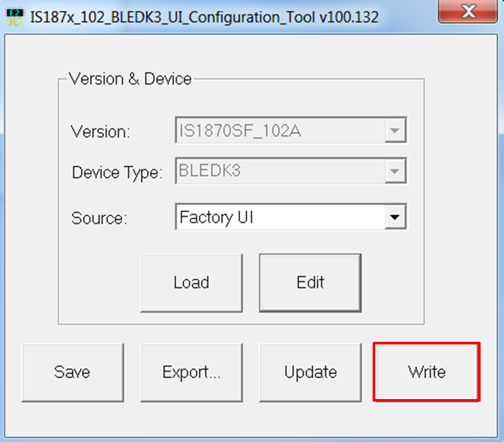
Task: Click the "Version & Device" group heading
Action: [x=130, y=79]
